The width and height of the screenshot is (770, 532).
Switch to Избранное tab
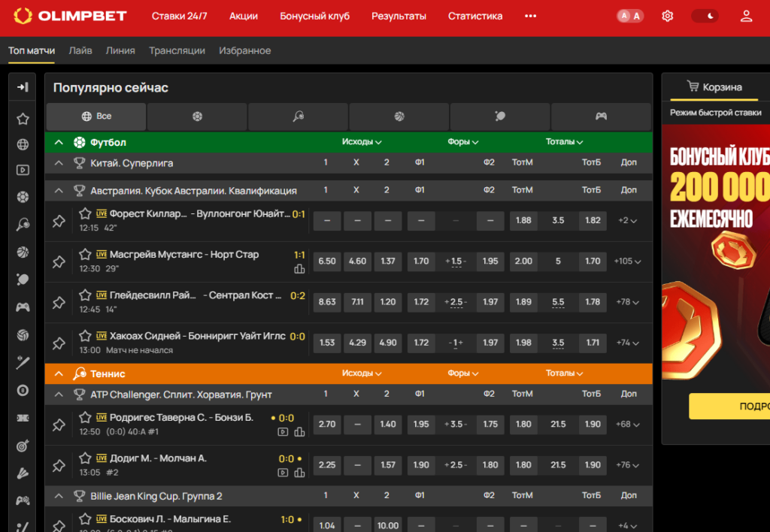pyautogui.click(x=244, y=50)
